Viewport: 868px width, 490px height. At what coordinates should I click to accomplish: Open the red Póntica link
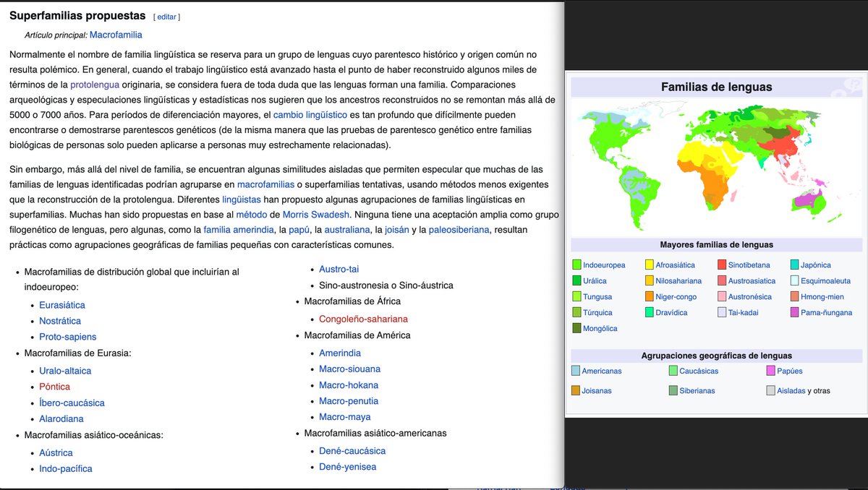tap(55, 387)
